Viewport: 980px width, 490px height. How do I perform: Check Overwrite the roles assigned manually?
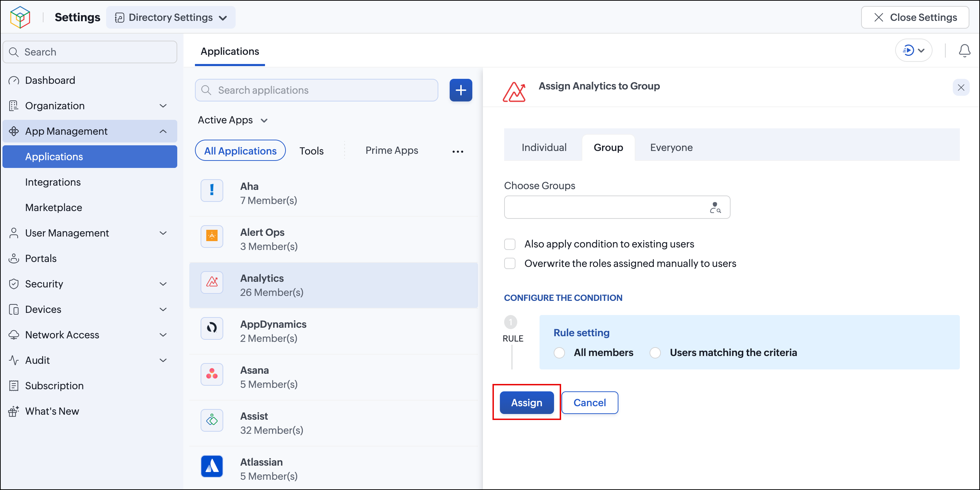510,263
